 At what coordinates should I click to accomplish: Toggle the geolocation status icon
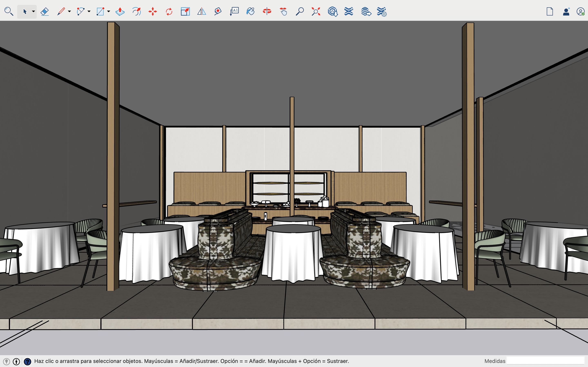pos(6,362)
